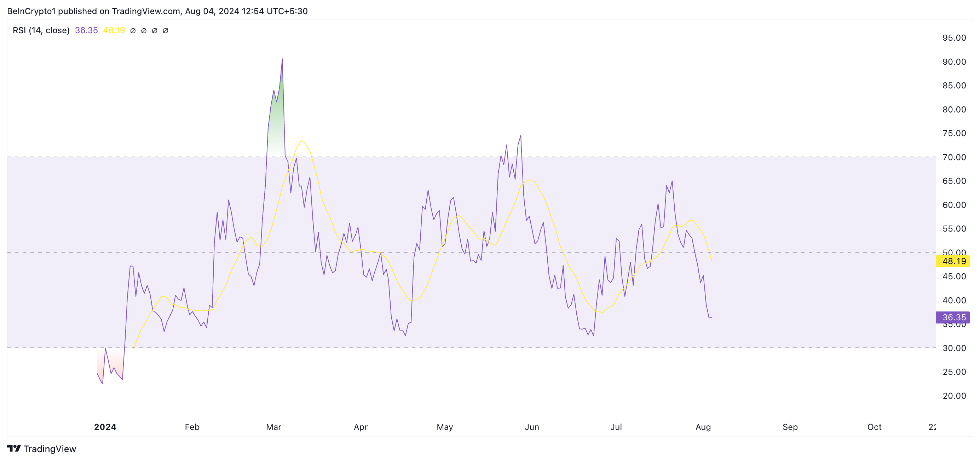Click the yellow 48.19 legend value
The height and width of the screenshot is (461, 980).
point(114,30)
